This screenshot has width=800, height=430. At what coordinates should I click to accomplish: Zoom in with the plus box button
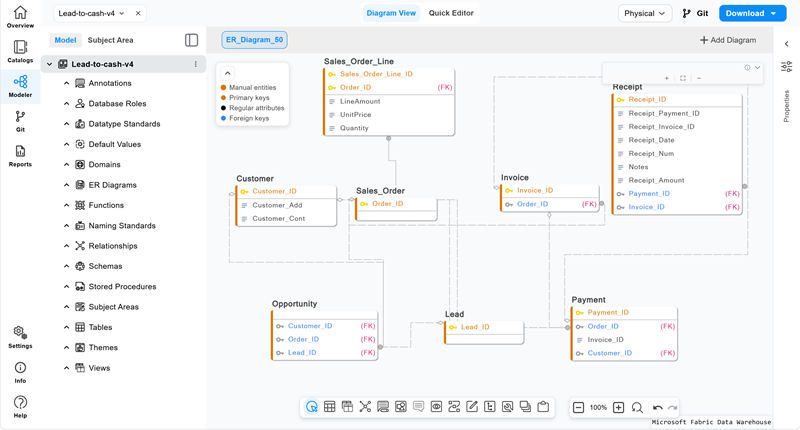tap(618, 408)
